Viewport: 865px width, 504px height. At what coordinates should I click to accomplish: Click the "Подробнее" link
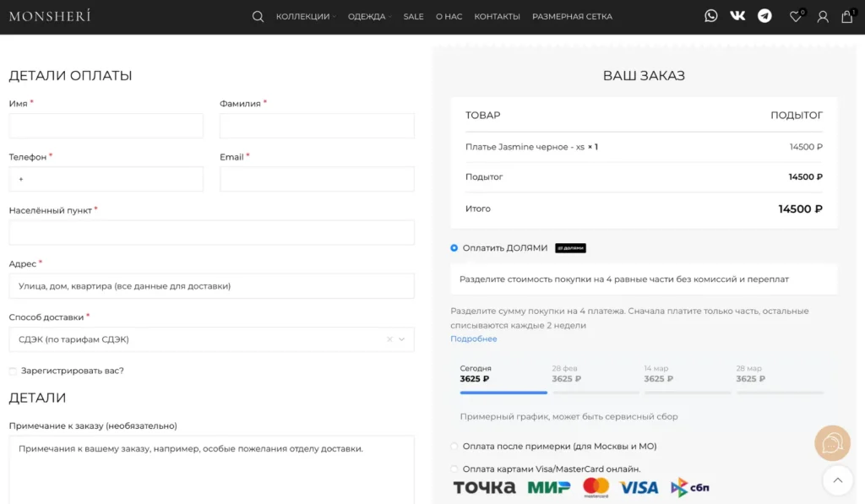[x=473, y=339]
